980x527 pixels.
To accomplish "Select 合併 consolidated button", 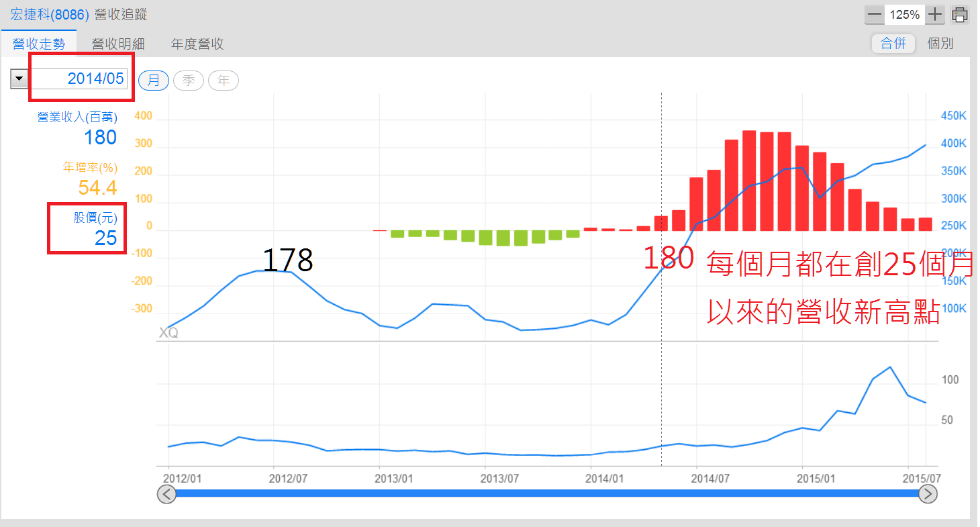I will 893,44.
